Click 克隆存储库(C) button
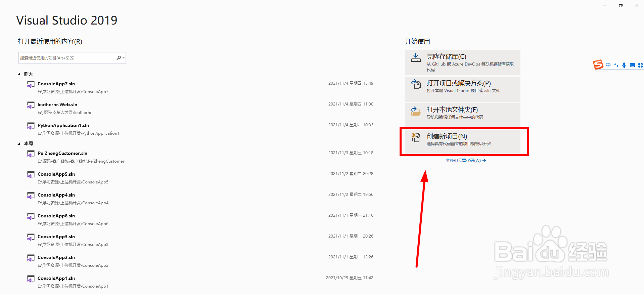Image resolution: width=644 pixels, height=294 pixels. coord(463,62)
